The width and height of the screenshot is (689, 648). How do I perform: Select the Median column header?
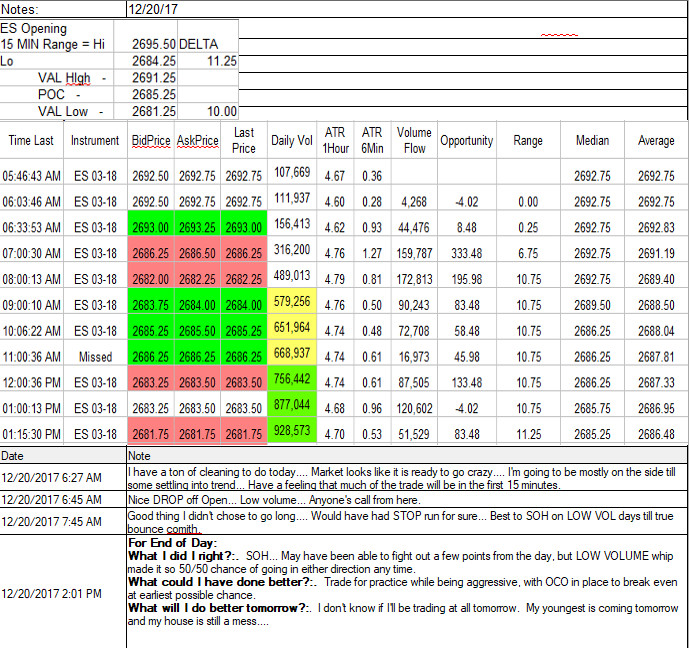pos(592,140)
